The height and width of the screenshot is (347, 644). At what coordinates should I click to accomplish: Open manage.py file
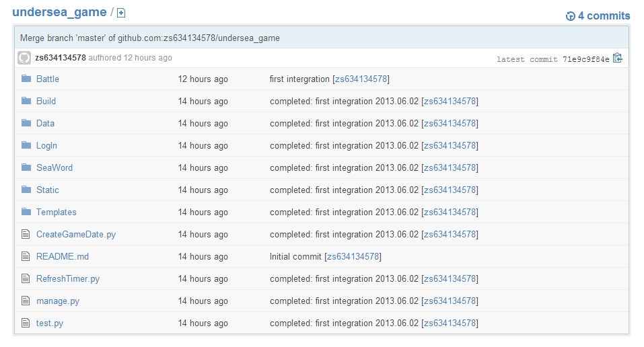(58, 301)
